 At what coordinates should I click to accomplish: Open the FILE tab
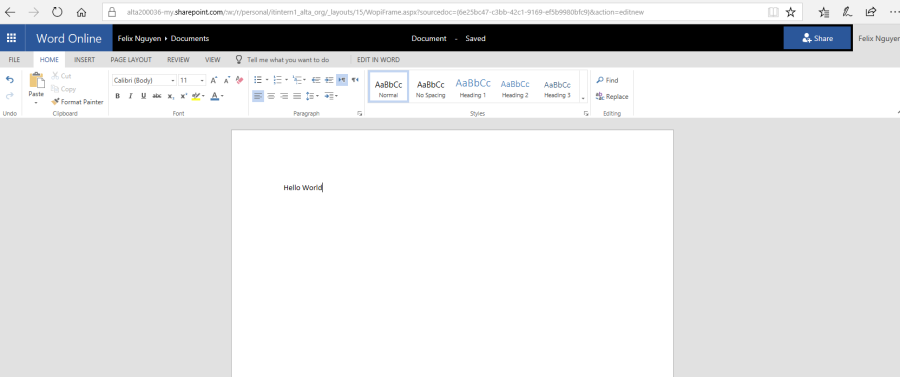click(x=14, y=60)
